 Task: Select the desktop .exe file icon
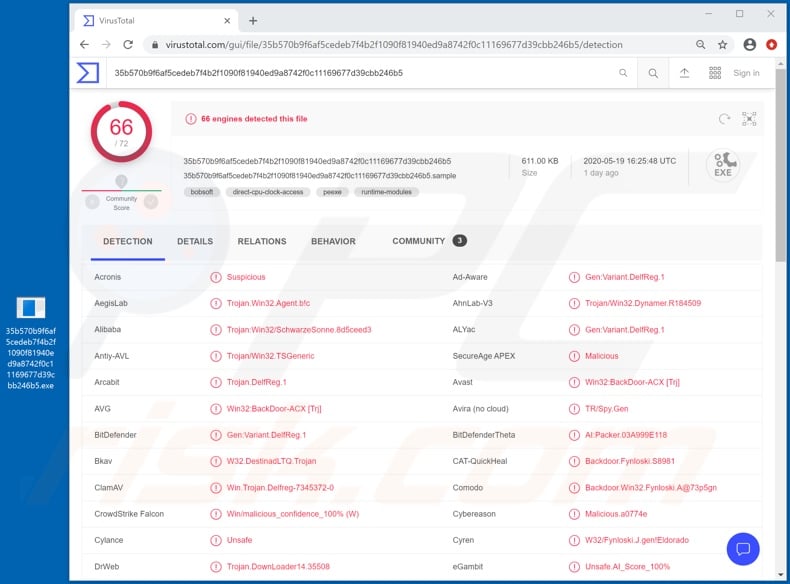click(31, 307)
